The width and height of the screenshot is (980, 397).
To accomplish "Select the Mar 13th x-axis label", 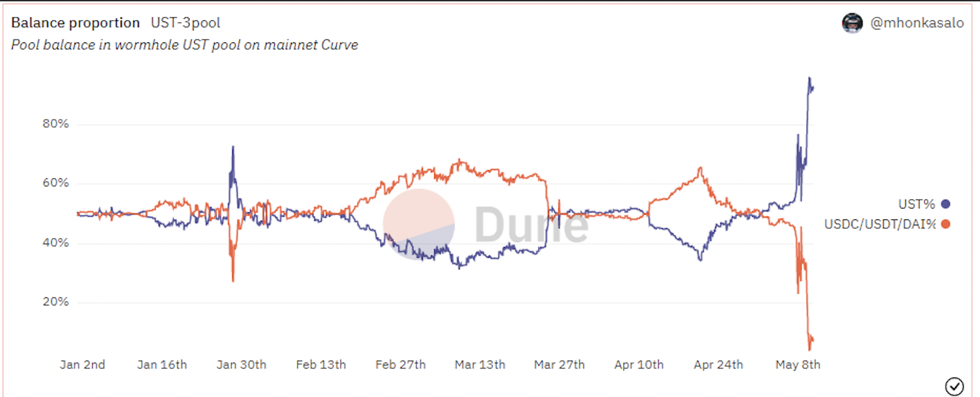I will [x=480, y=365].
